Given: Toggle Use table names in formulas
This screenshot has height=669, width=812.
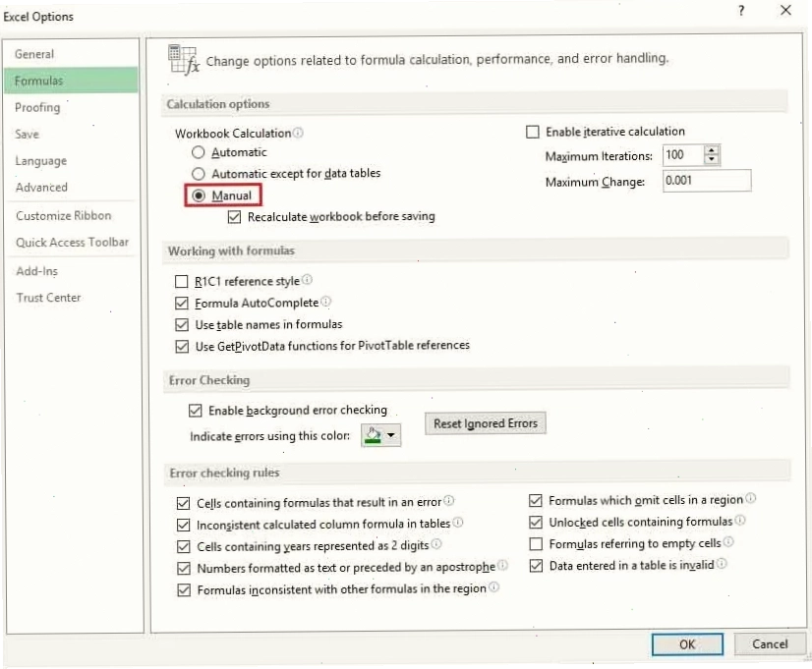Looking at the screenshot, I should [181, 325].
